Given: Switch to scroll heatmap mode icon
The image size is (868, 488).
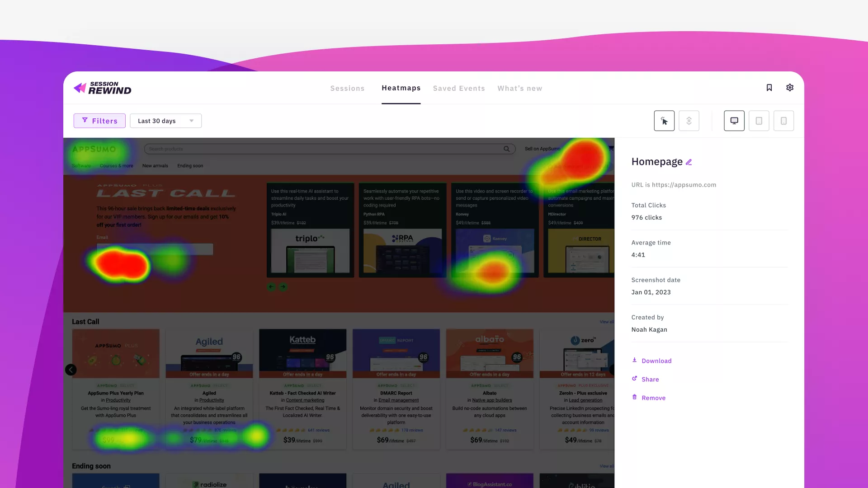Looking at the screenshot, I should click(689, 121).
